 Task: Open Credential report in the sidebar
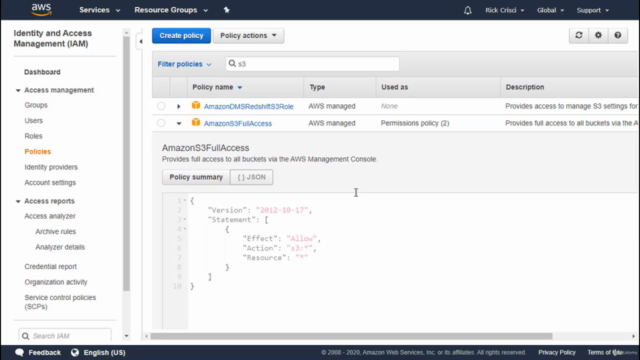(x=51, y=267)
